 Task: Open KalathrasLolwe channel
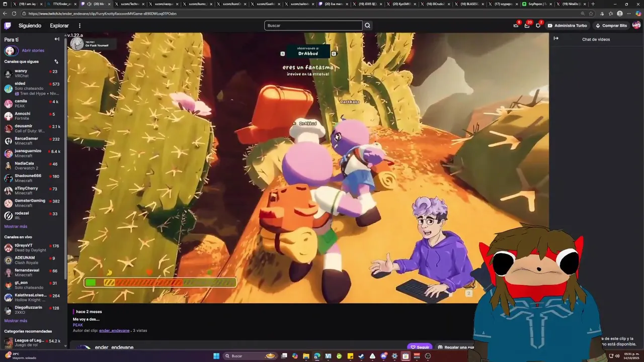coord(33,298)
